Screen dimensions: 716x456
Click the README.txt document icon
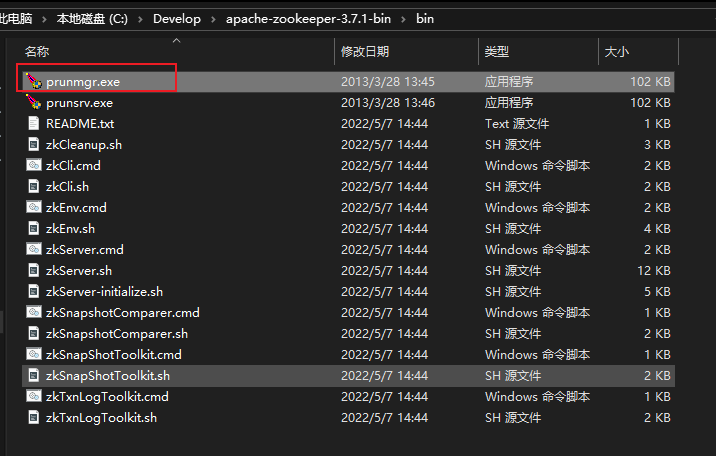(x=33, y=123)
